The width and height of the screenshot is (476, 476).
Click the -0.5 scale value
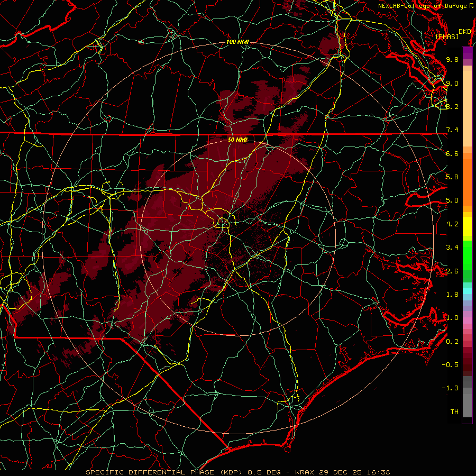[450, 365]
